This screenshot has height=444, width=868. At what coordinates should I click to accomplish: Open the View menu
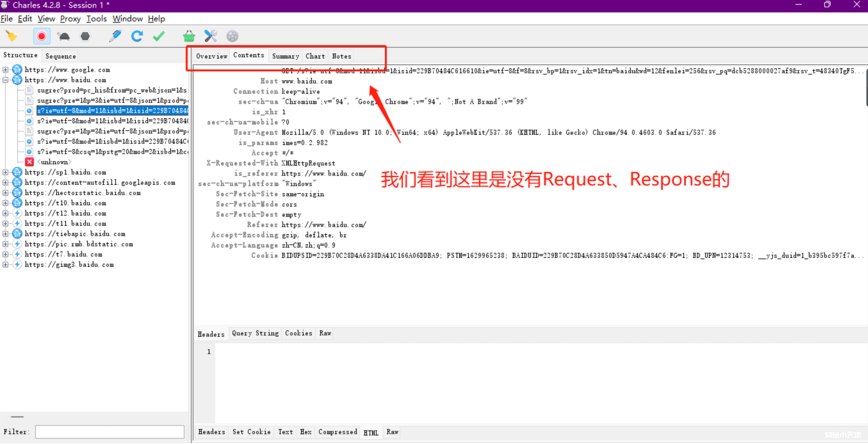pos(46,19)
